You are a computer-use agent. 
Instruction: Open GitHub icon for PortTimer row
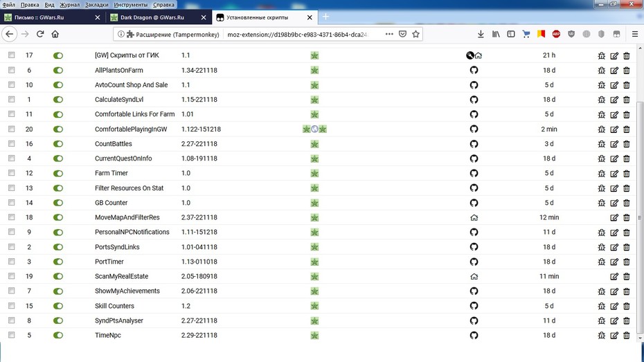pos(474,262)
